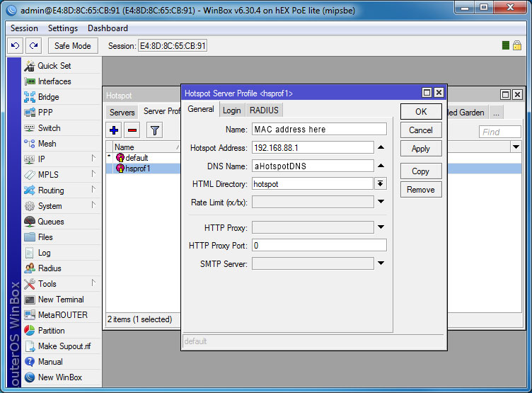532x393 pixels.
Task: Collapse the DNS Name field arrow
Action: click(381, 166)
